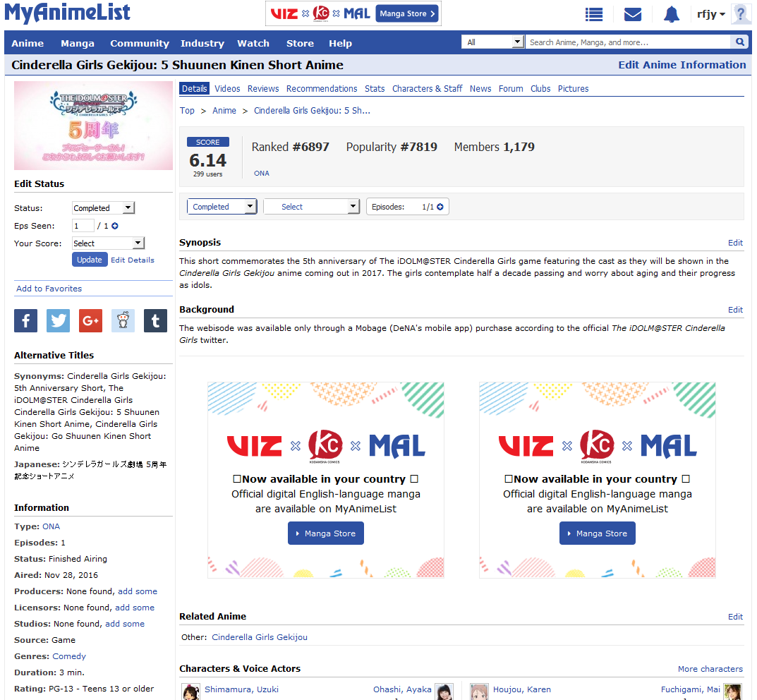Open the messages envelope icon

click(x=632, y=15)
